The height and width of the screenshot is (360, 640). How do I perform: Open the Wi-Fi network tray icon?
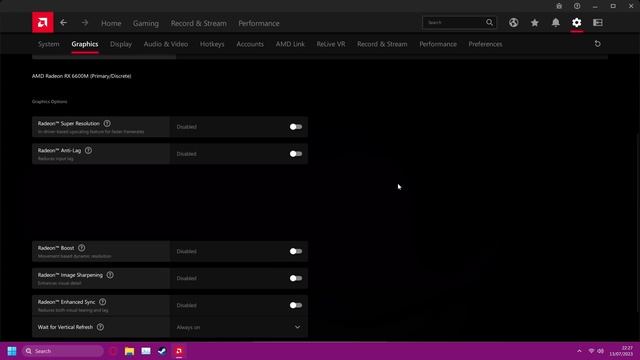(591, 351)
